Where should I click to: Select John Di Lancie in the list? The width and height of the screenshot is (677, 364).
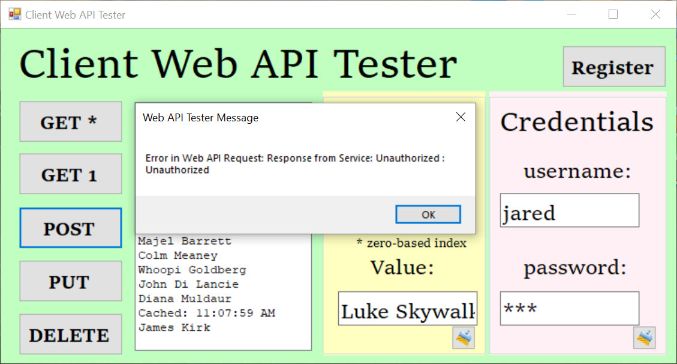pyautogui.click(x=188, y=284)
